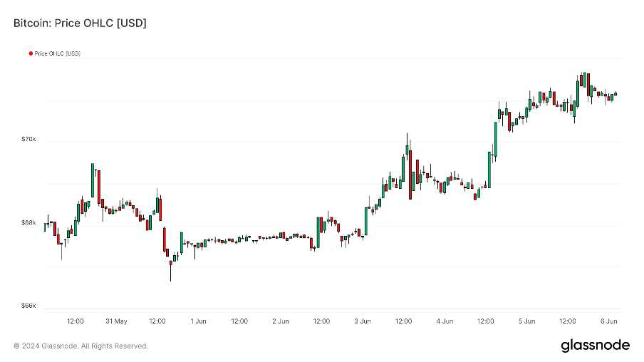The image size is (644, 362).
Task: Open the 2024 Glassnode copyright notice
Action: (80, 346)
